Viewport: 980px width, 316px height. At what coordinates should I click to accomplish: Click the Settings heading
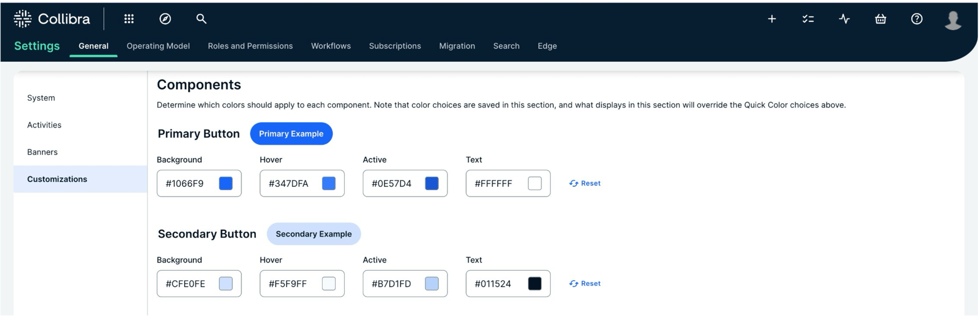pos(37,46)
